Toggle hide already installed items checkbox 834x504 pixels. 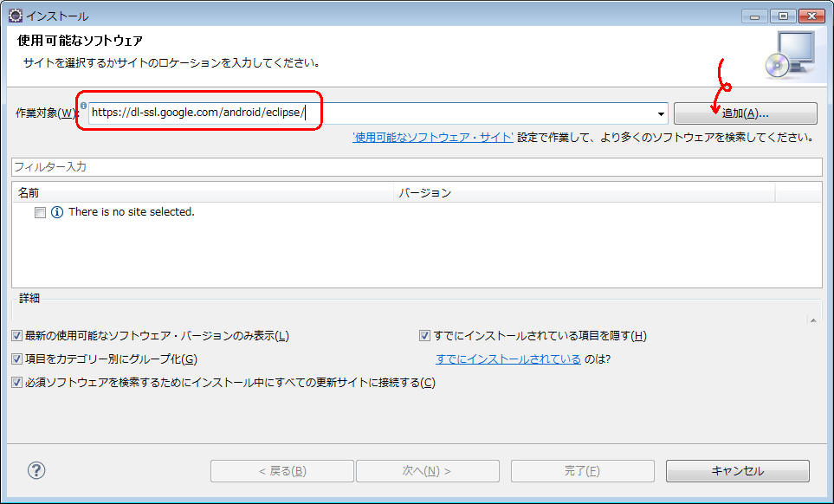(x=424, y=336)
